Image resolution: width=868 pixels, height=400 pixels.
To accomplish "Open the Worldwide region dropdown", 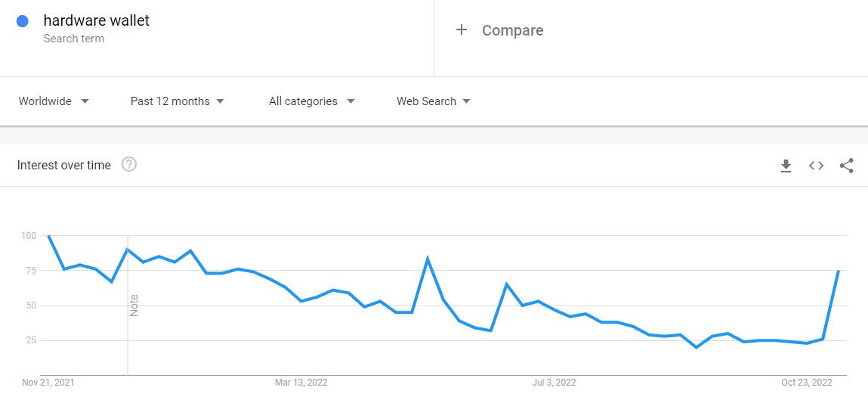I will [54, 101].
